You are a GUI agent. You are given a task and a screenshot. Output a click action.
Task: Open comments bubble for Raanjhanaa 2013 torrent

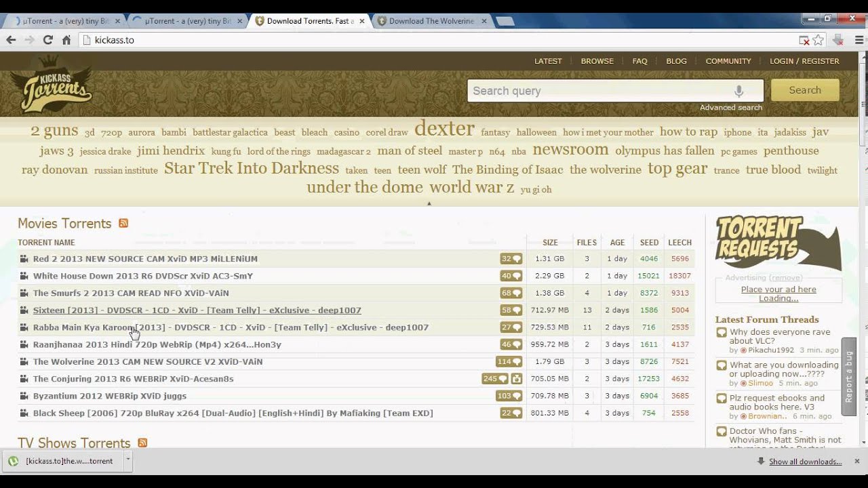tap(511, 344)
